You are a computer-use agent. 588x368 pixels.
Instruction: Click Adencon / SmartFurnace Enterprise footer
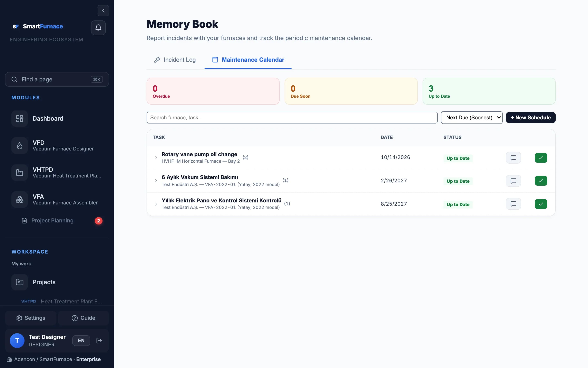[54, 359]
